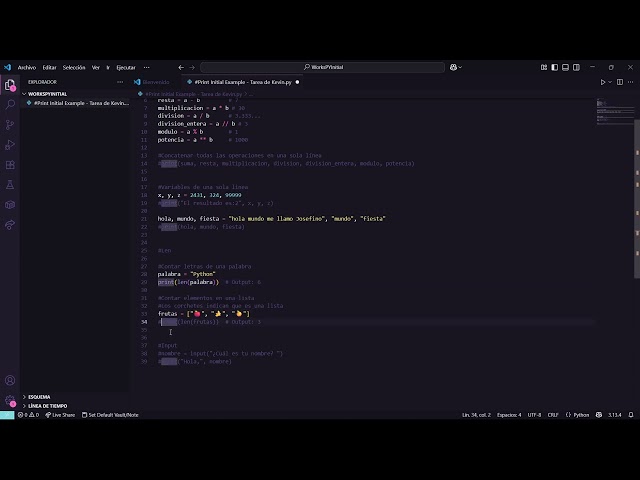Go back with the left arrow

tap(181, 67)
